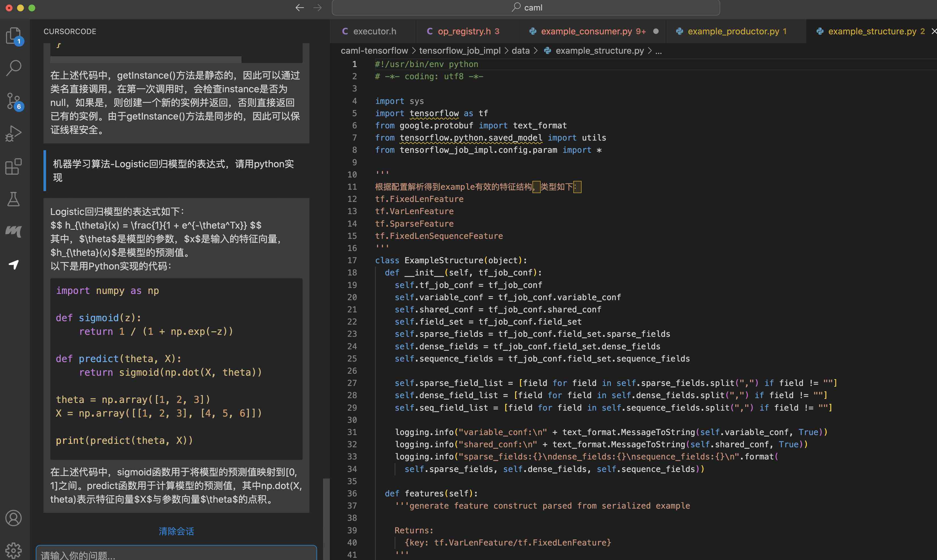Click line number 36 in the gutter

(352, 494)
